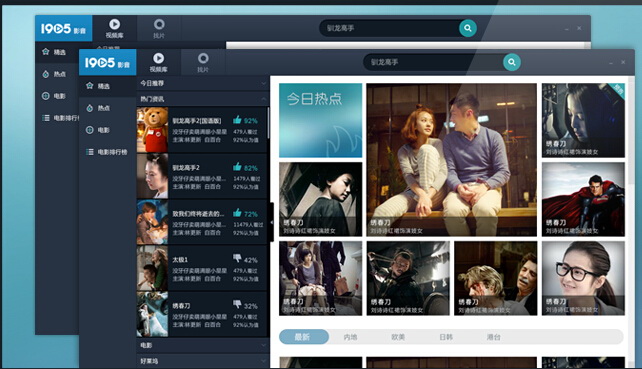Click thumbs-up icon next to 72%

237,213
